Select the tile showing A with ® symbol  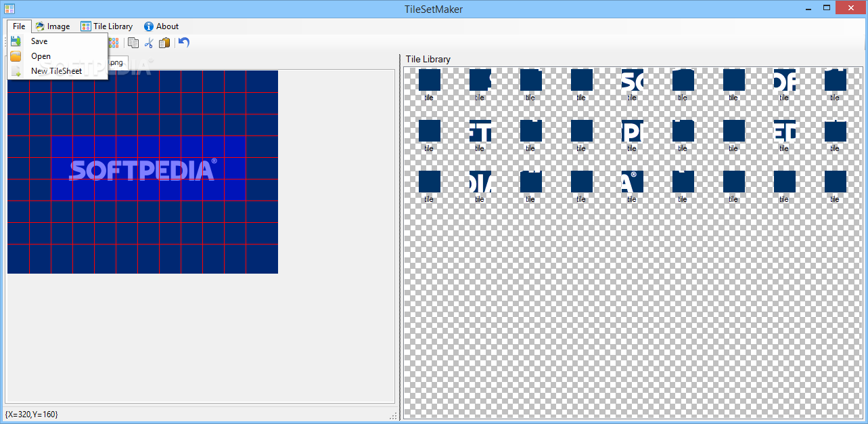point(632,182)
